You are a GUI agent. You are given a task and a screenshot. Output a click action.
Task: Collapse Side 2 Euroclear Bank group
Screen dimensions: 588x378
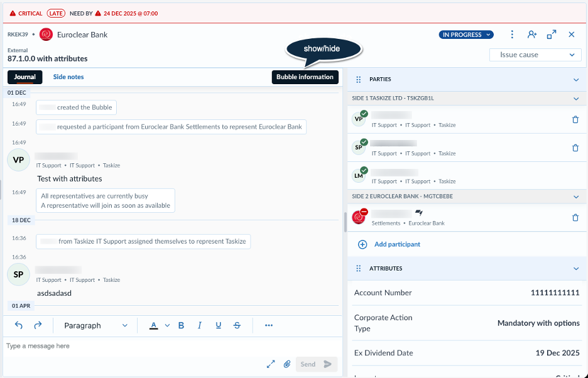[x=576, y=197]
